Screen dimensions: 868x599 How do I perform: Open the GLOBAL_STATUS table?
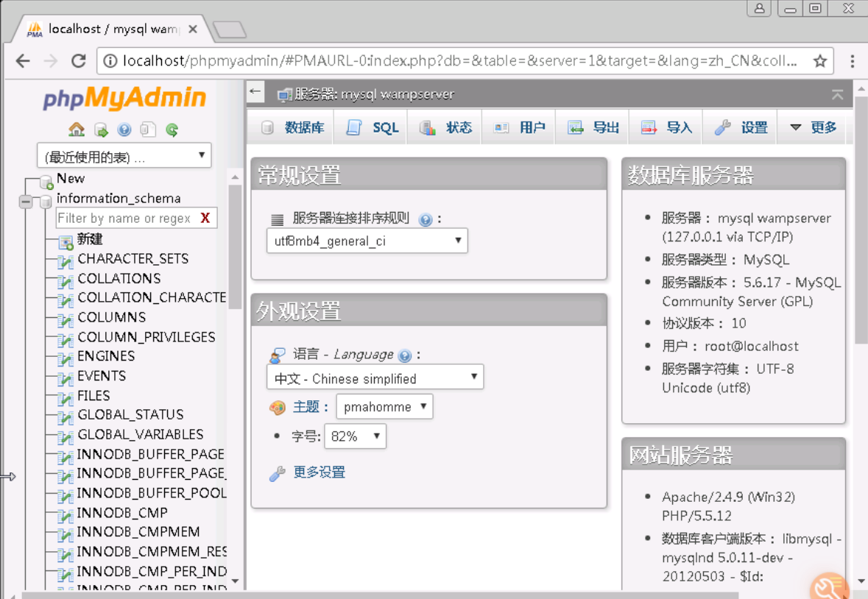[x=130, y=414]
